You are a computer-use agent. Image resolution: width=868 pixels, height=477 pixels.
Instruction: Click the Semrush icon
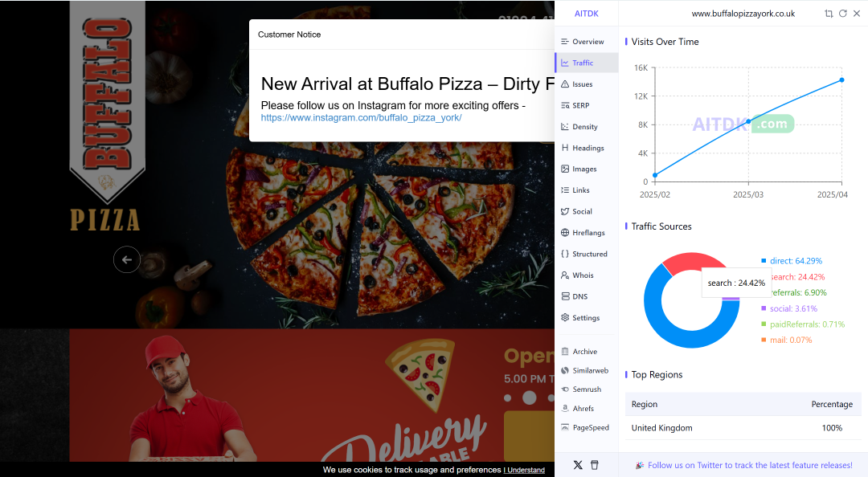(565, 389)
